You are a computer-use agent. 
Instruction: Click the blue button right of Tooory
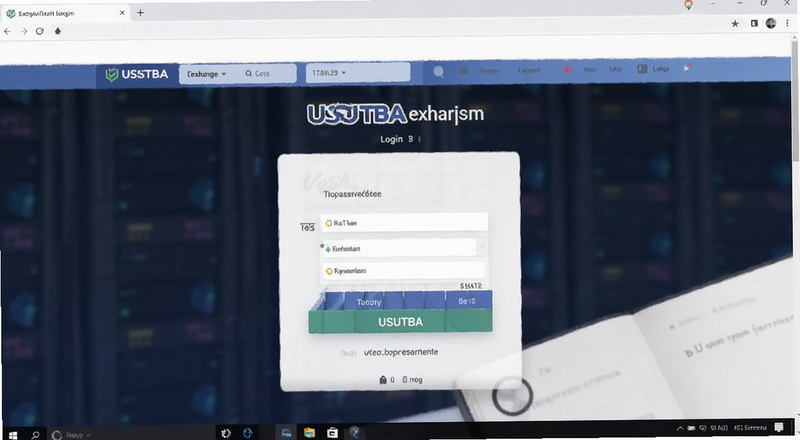pyautogui.click(x=468, y=301)
